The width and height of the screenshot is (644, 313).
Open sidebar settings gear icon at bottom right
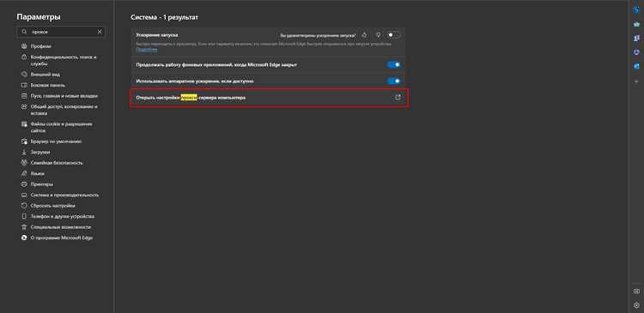point(636,305)
